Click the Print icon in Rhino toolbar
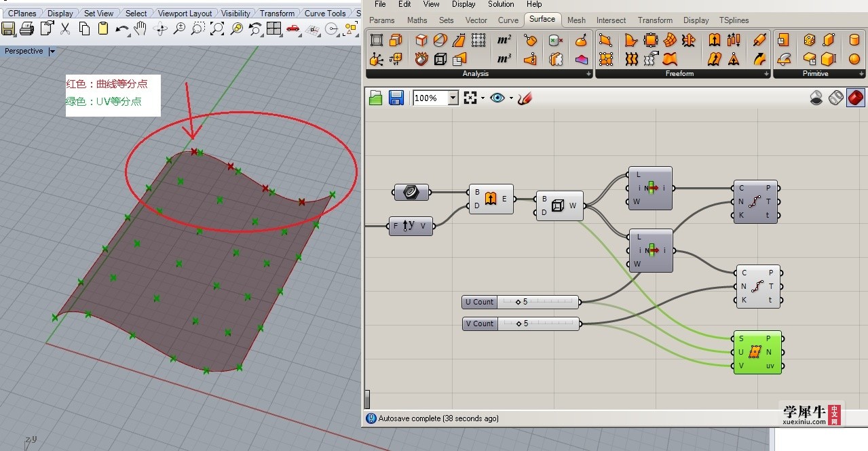 27,28
